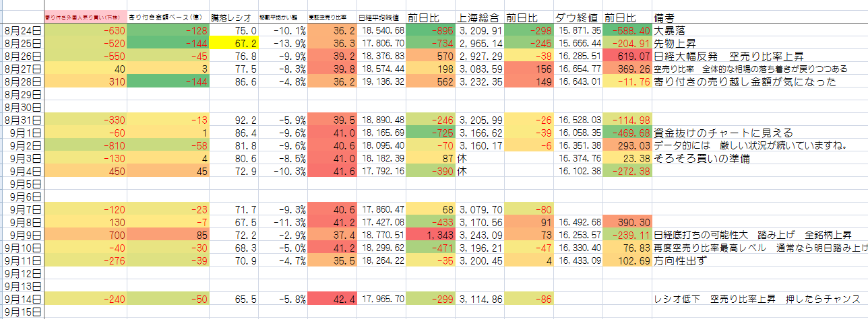Viewport: 868px width, 319px height.
Task: Click the yellow highlighted 67.2 cell
Action: pyautogui.click(x=235, y=44)
